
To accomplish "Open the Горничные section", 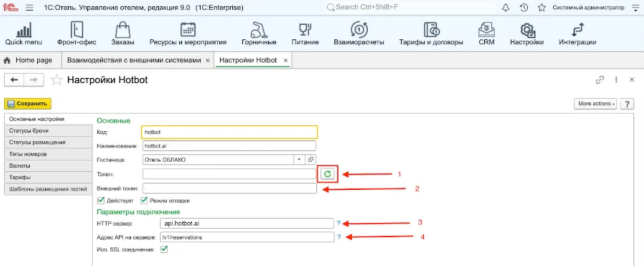I will pos(259,34).
